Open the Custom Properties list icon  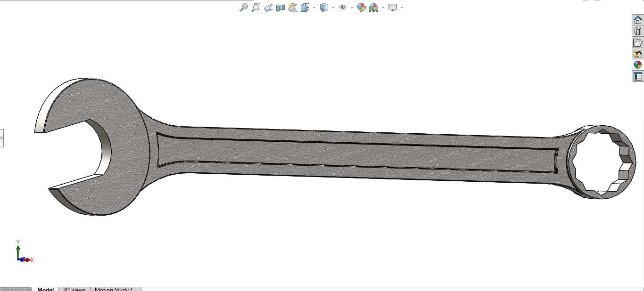coord(638,76)
